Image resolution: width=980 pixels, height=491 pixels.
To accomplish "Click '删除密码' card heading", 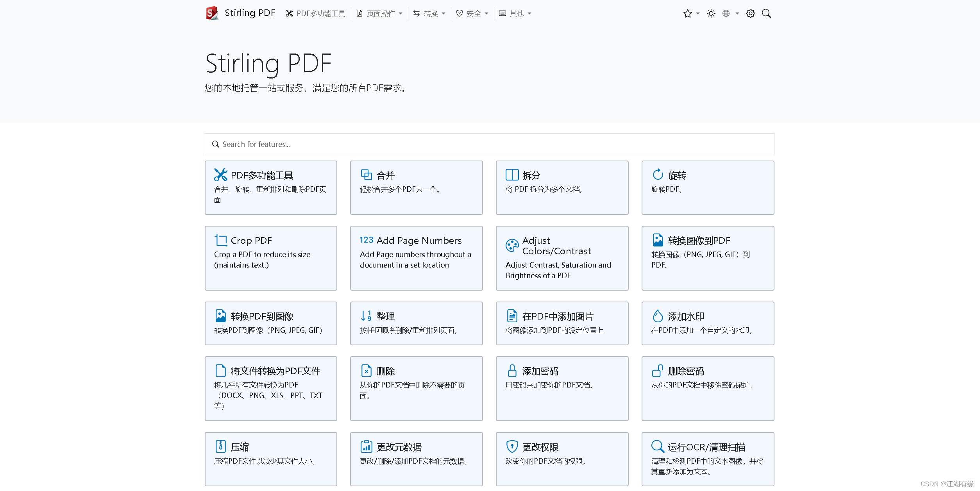I will point(686,371).
